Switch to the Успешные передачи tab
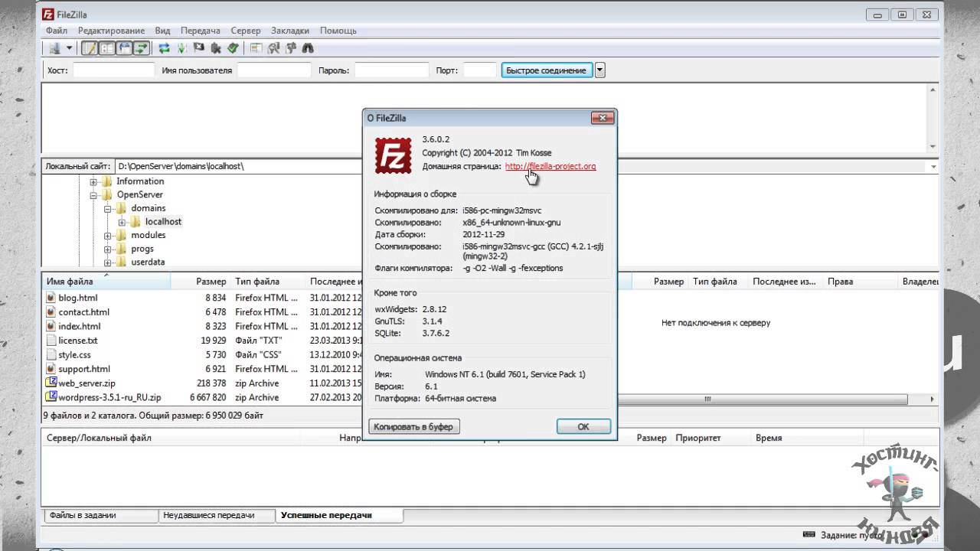The height and width of the screenshot is (551, 980). [338, 516]
